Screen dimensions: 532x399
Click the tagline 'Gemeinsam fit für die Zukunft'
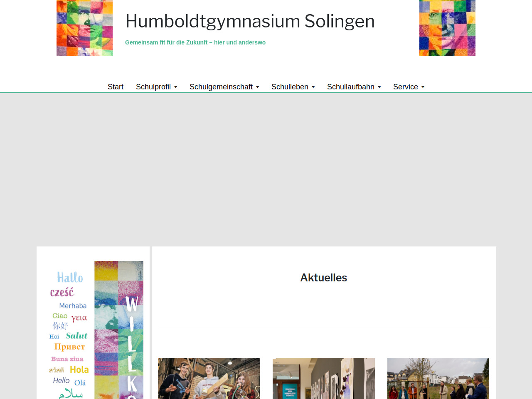click(195, 42)
